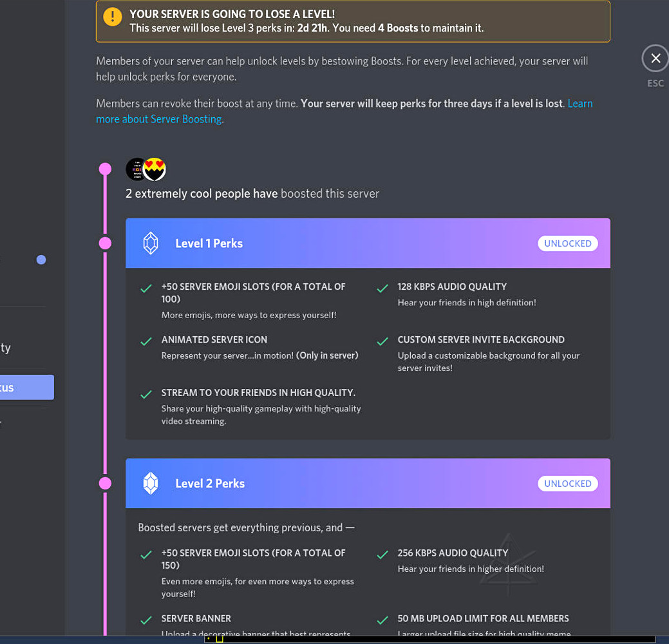Click checkmark next to 128 KBPS Audio Quality

pyautogui.click(x=382, y=289)
